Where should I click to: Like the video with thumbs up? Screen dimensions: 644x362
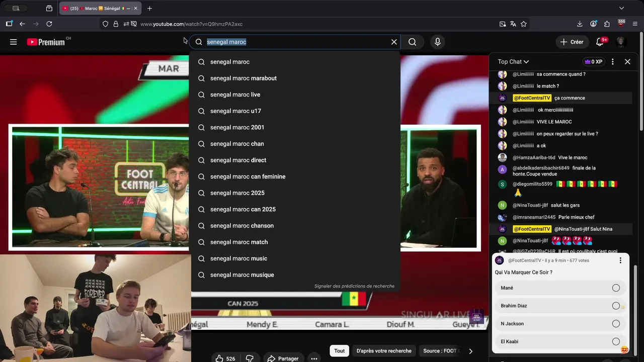225,358
